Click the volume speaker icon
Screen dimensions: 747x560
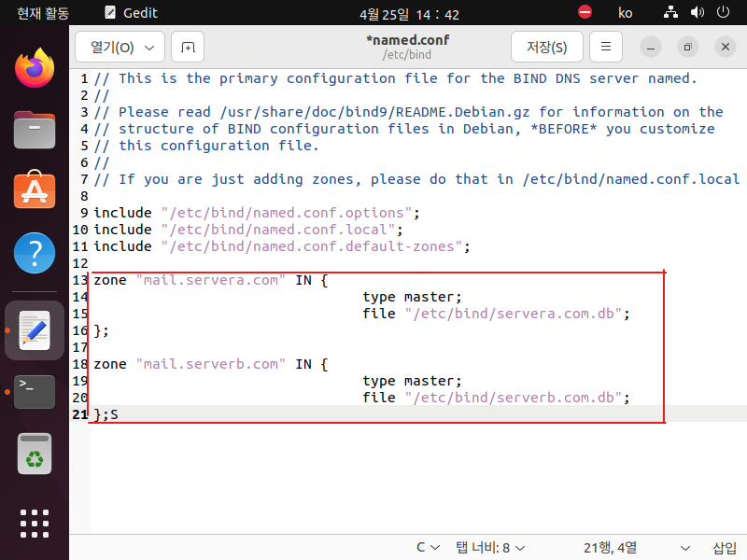coord(697,12)
